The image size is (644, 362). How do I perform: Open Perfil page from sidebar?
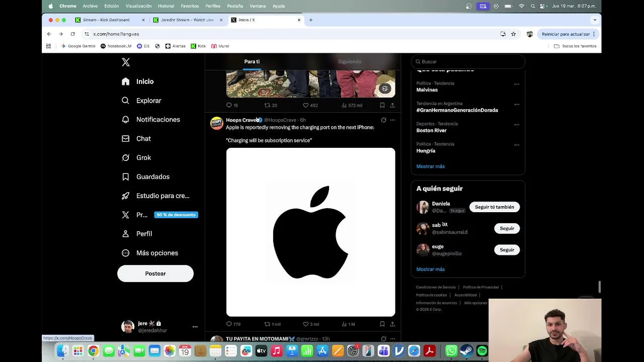click(137, 234)
